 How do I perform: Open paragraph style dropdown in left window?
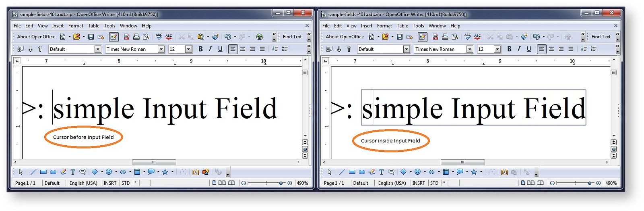pyautogui.click(x=98, y=49)
